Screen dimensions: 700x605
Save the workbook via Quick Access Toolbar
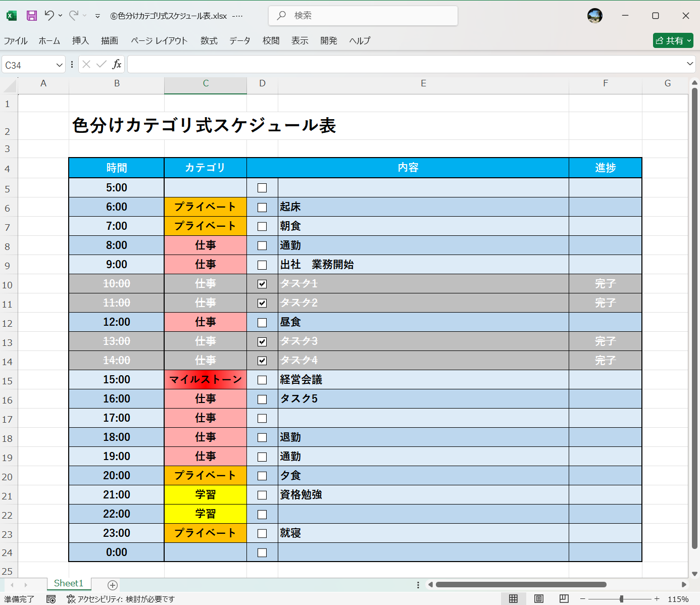tap(31, 16)
